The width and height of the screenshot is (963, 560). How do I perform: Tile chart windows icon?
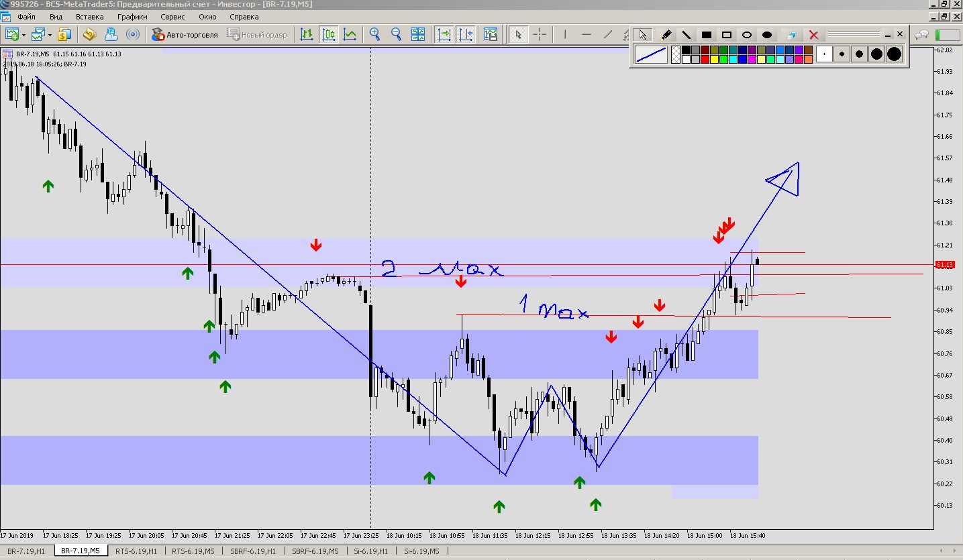click(x=417, y=34)
